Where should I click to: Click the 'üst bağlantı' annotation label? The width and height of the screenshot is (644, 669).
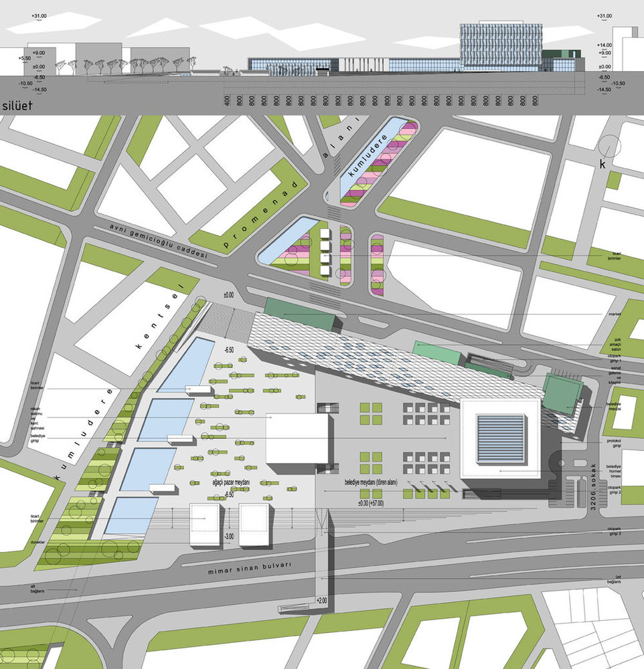[614, 579]
